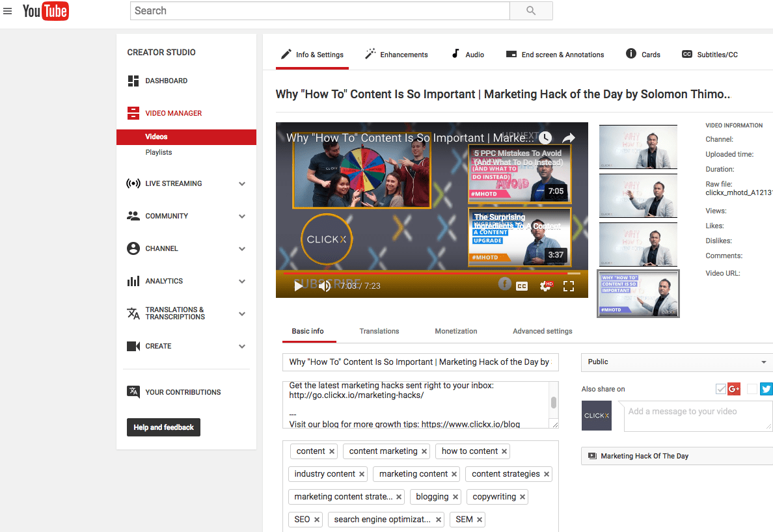Click the Analytics bar chart icon
Image resolution: width=773 pixels, height=532 pixels.
(x=133, y=281)
